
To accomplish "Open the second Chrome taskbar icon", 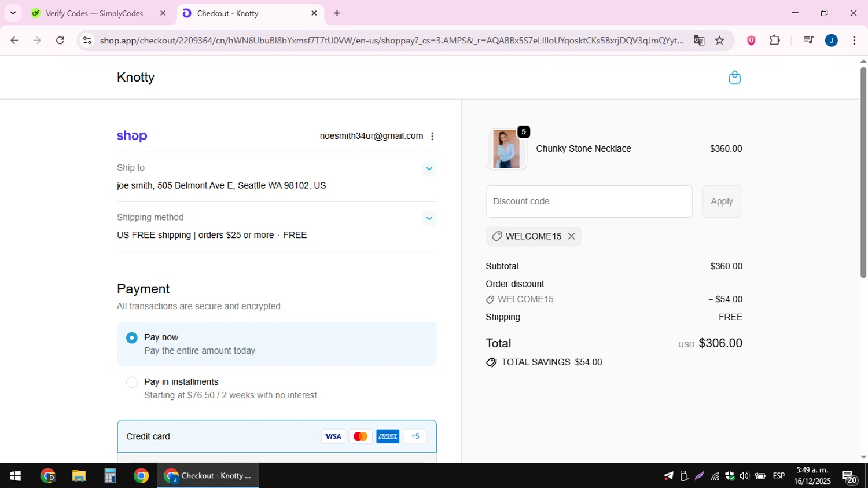I will click(x=141, y=476).
